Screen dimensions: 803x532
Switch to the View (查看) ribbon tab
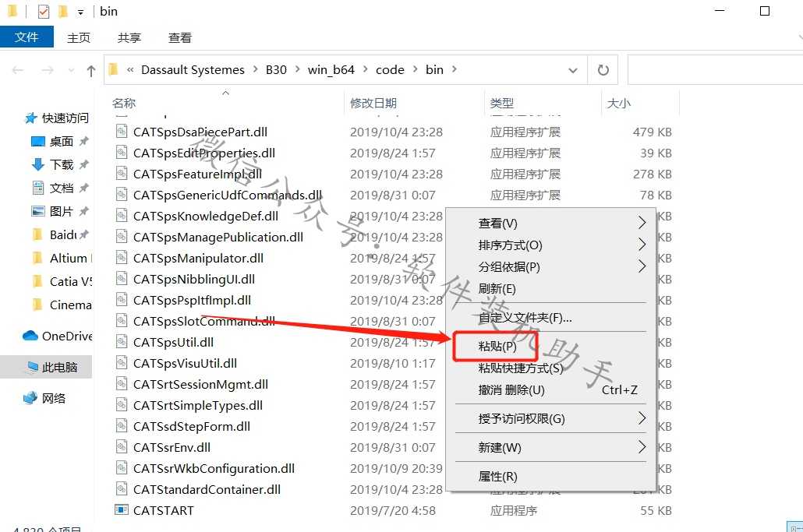click(180, 38)
